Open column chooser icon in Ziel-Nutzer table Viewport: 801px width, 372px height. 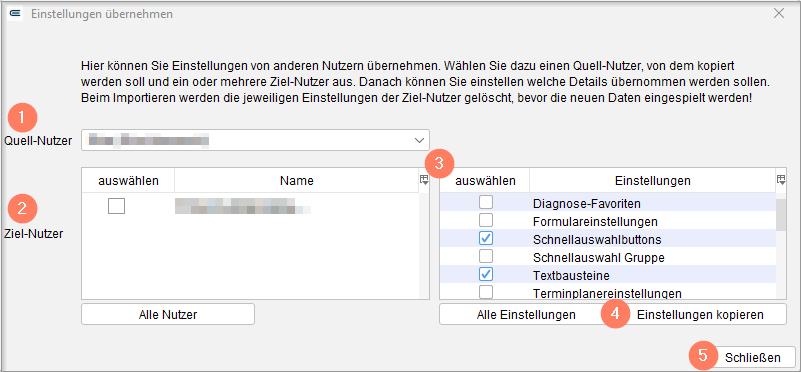click(x=424, y=180)
